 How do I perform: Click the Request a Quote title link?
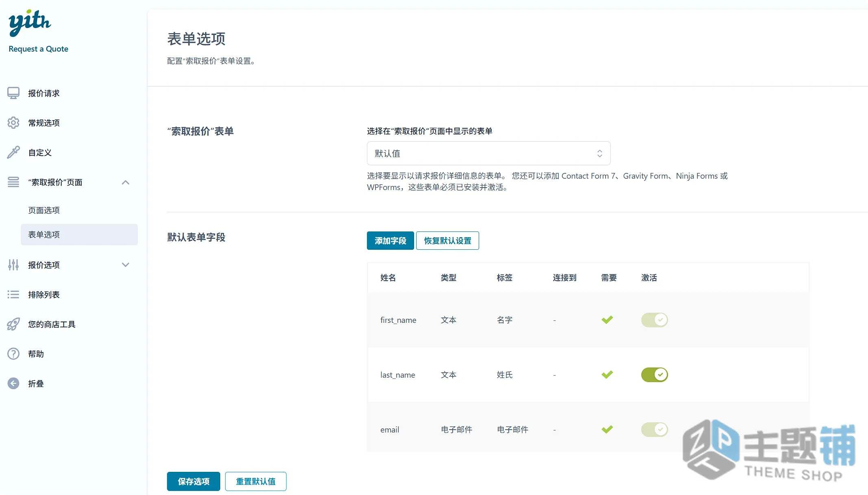coord(38,49)
